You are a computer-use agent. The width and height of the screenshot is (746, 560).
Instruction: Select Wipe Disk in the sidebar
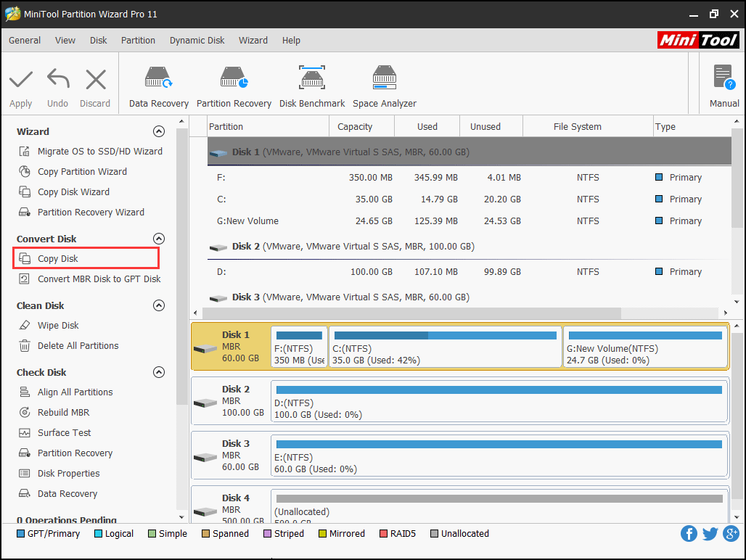click(49, 326)
